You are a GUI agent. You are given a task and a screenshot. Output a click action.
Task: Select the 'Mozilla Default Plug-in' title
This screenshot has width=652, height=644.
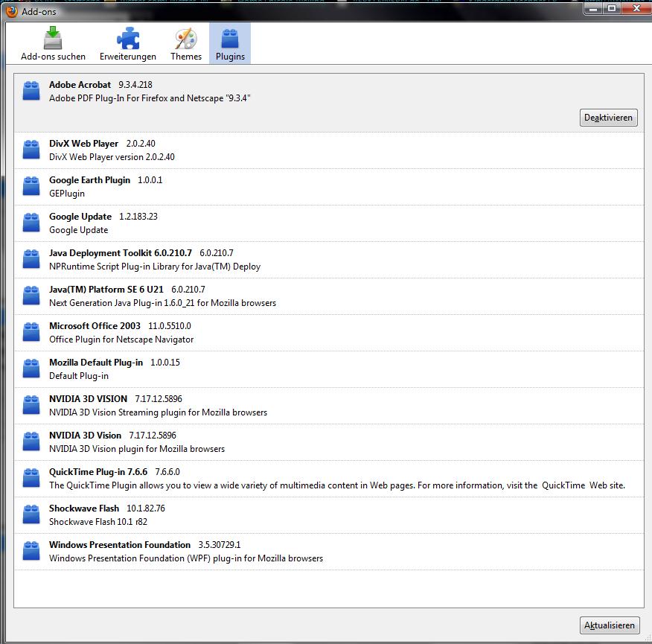point(95,363)
